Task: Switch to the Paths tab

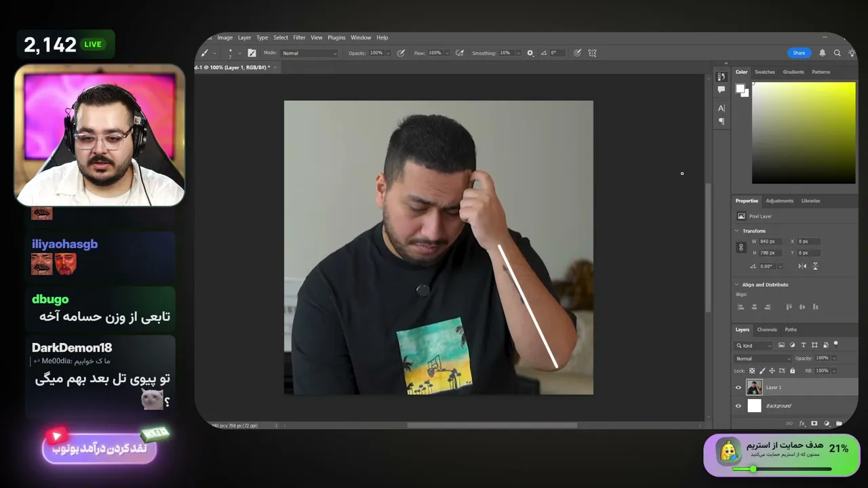Action: 791,329
